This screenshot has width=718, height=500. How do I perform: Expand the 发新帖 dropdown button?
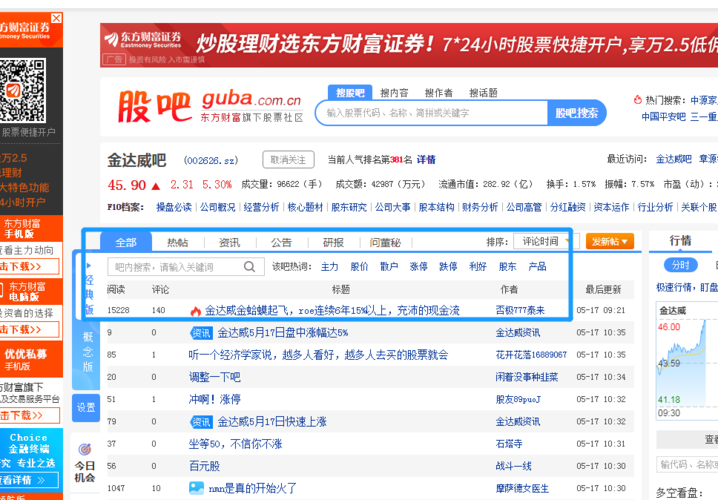(610, 242)
